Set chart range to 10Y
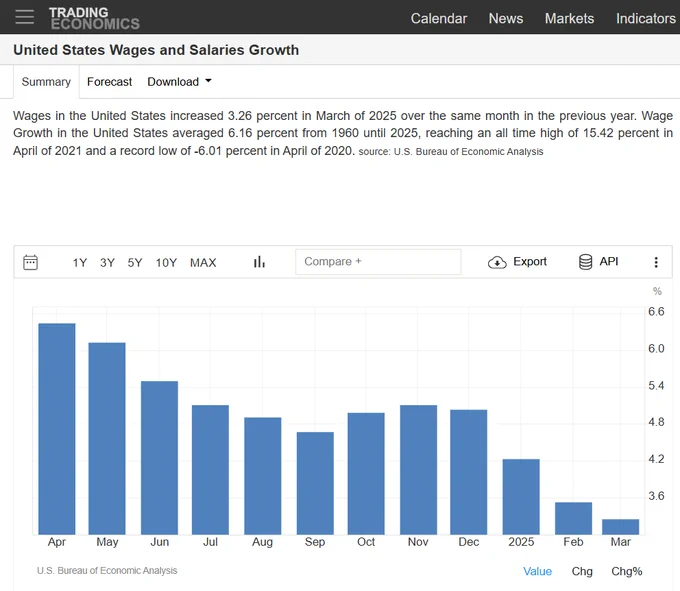The height and width of the screenshot is (591, 680). click(166, 262)
